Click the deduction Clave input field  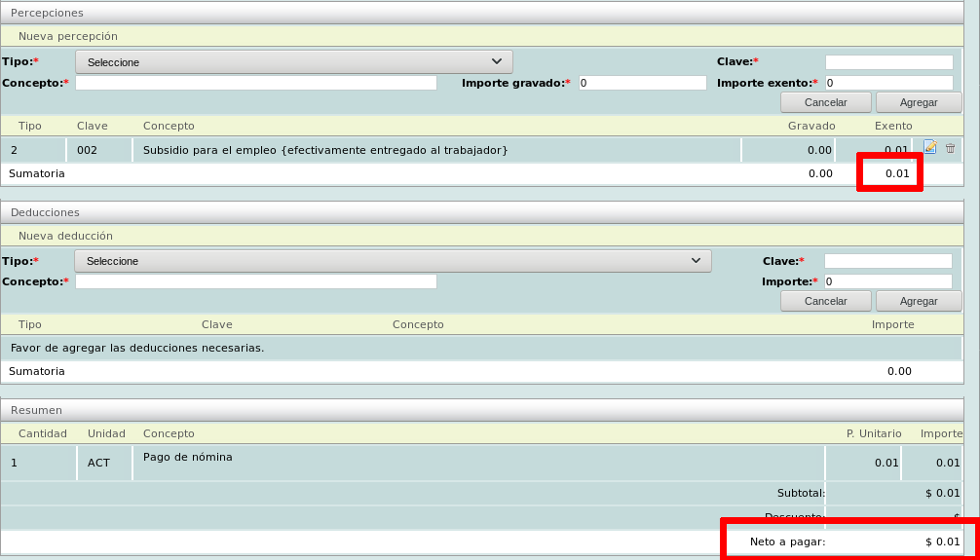(x=887, y=261)
